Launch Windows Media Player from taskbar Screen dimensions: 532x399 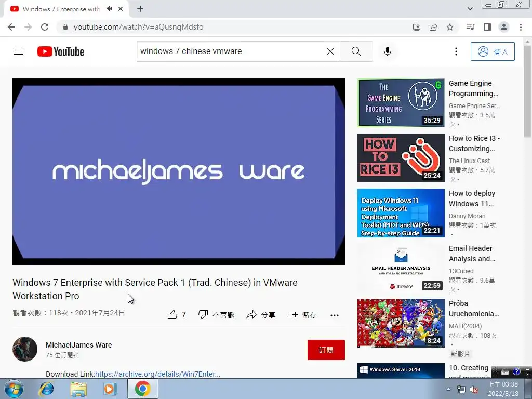click(x=110, y=389)
